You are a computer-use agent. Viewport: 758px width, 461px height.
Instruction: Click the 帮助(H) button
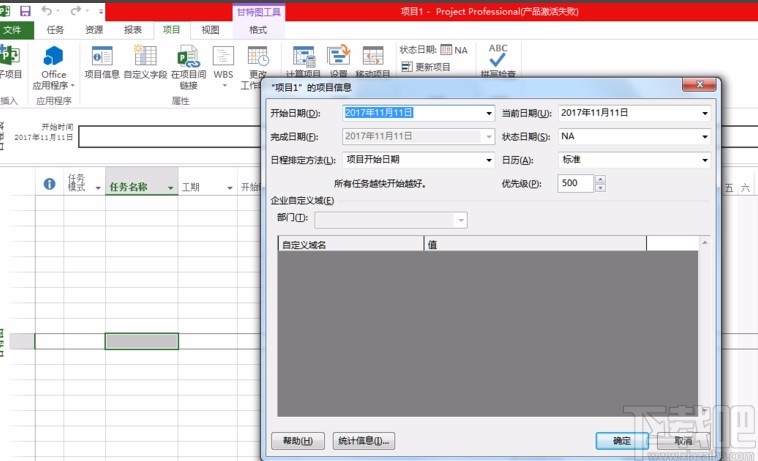coord(297,441)
